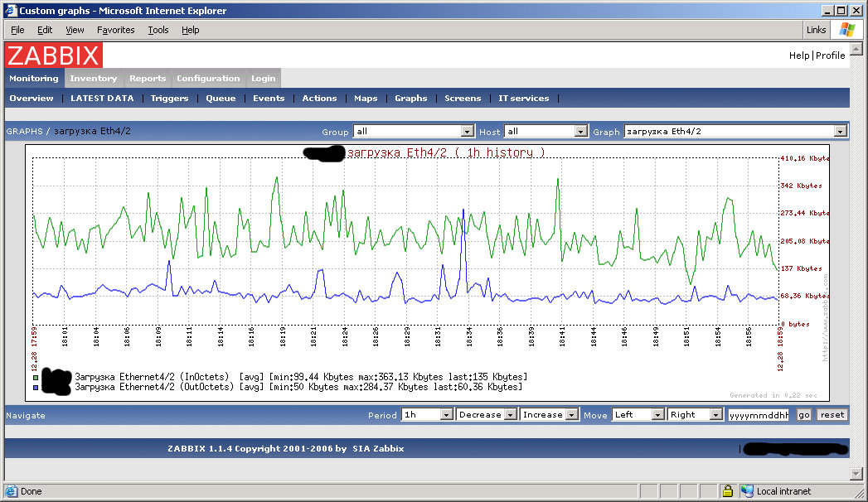868x502 pixels.
Task: Click blue OutOctets legend color square
Action: tap(36, 388)
